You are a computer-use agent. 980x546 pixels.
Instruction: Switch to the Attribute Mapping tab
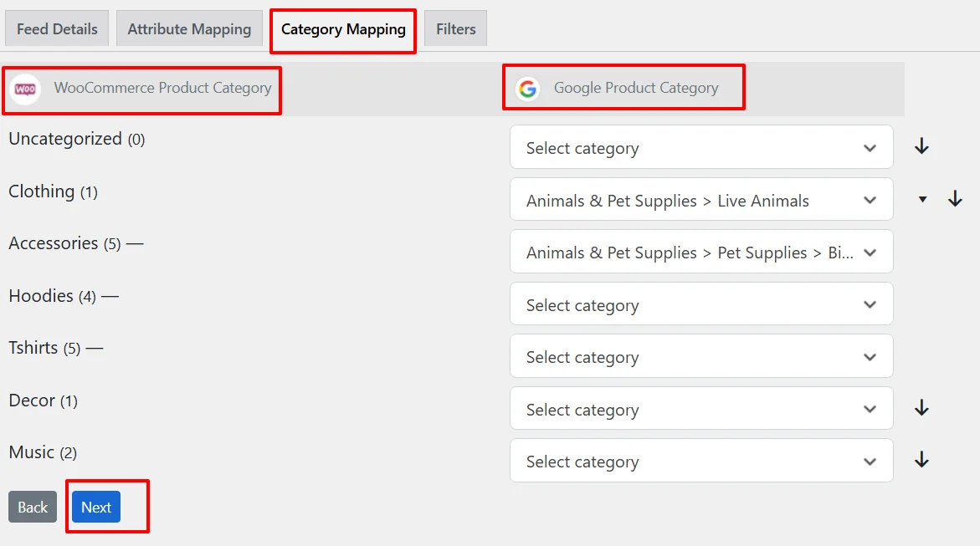point(188,28)
